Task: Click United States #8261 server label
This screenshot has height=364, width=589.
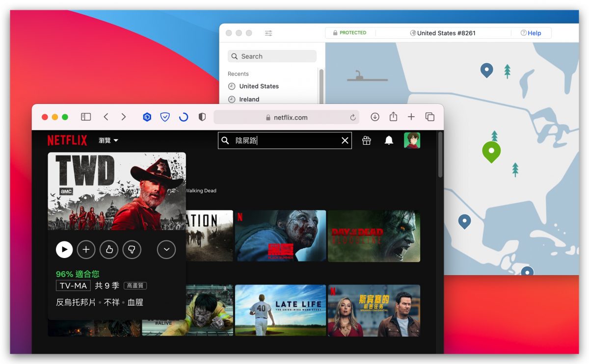Action: (x=443, y=33)
